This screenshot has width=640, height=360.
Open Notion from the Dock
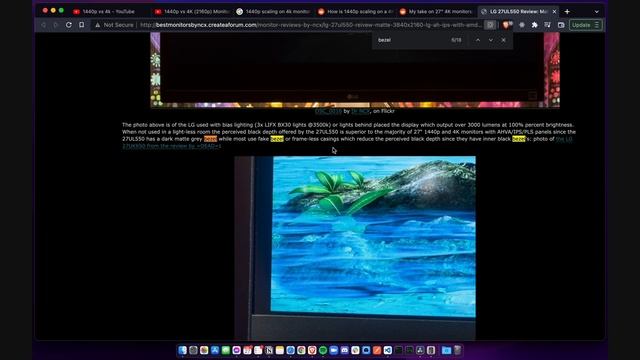click(x=269, y=350)
